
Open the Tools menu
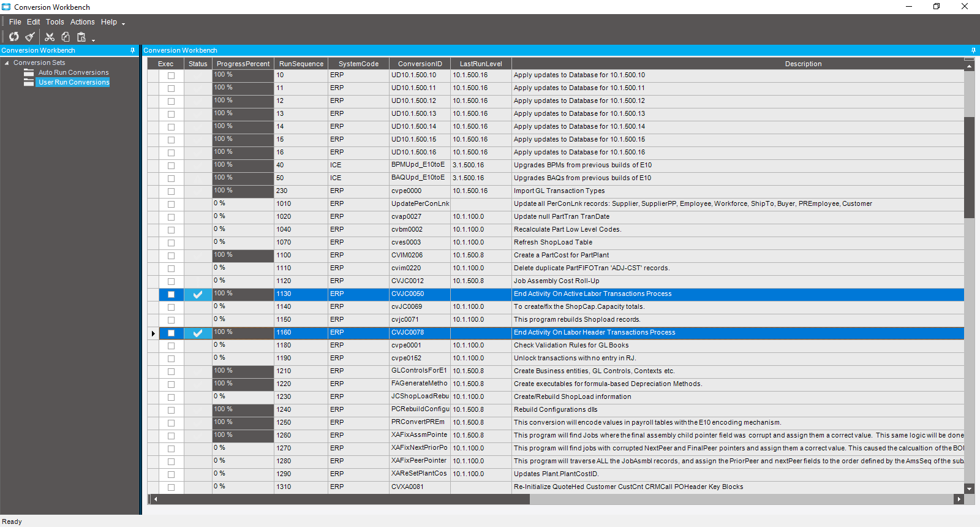(55, 22)
